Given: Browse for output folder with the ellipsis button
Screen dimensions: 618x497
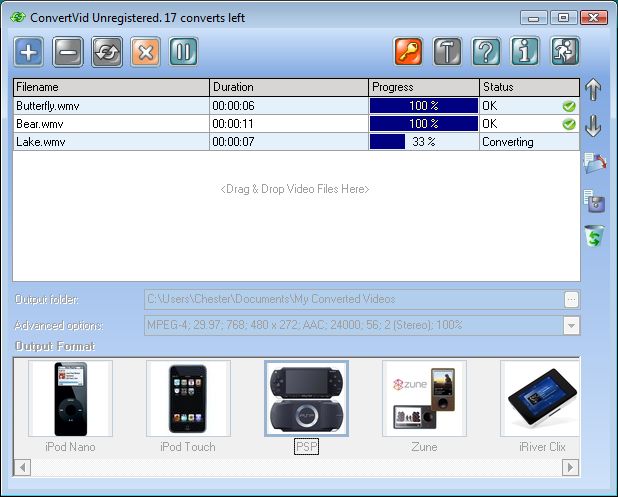Looking at the screenshot, I should (571, 299).
